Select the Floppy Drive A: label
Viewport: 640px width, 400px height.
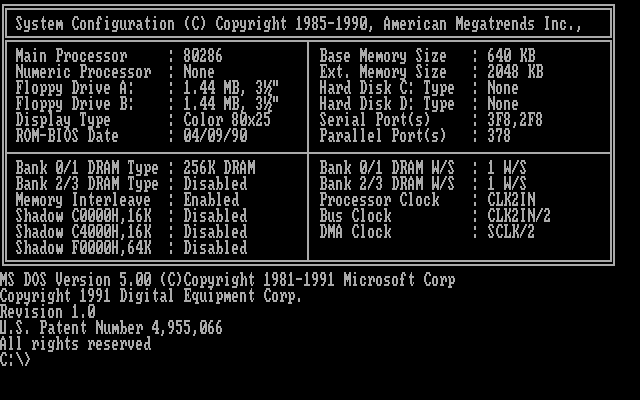[x=75, y=88]
